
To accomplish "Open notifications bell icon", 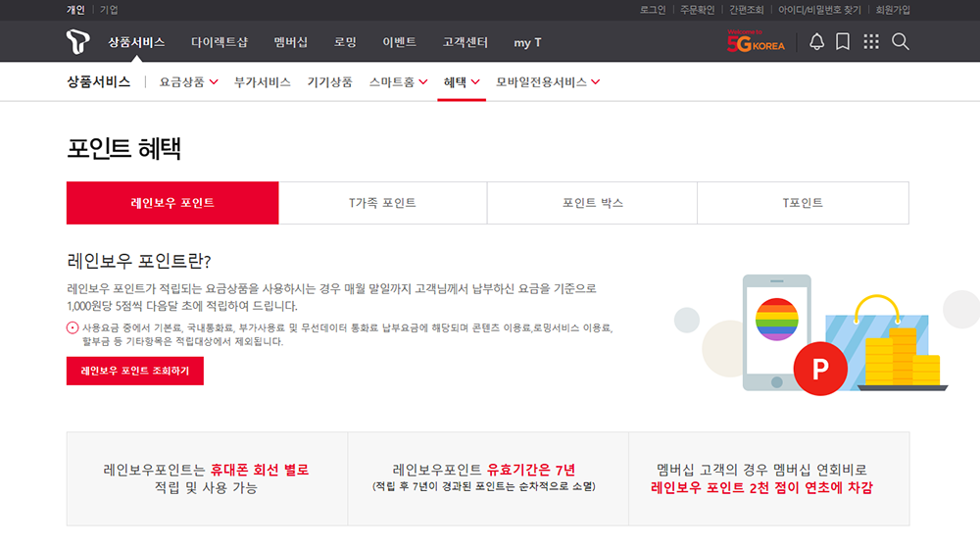I will click(816, 42).
